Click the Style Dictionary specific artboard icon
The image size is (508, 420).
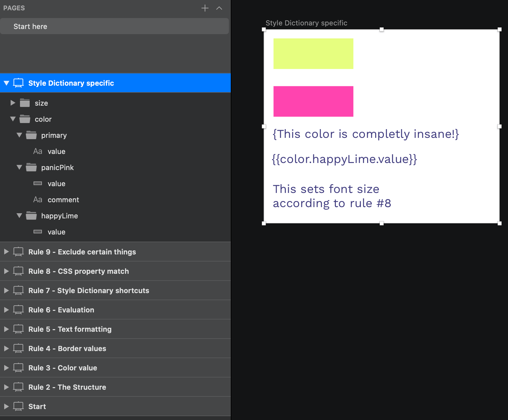pos(18,83)
